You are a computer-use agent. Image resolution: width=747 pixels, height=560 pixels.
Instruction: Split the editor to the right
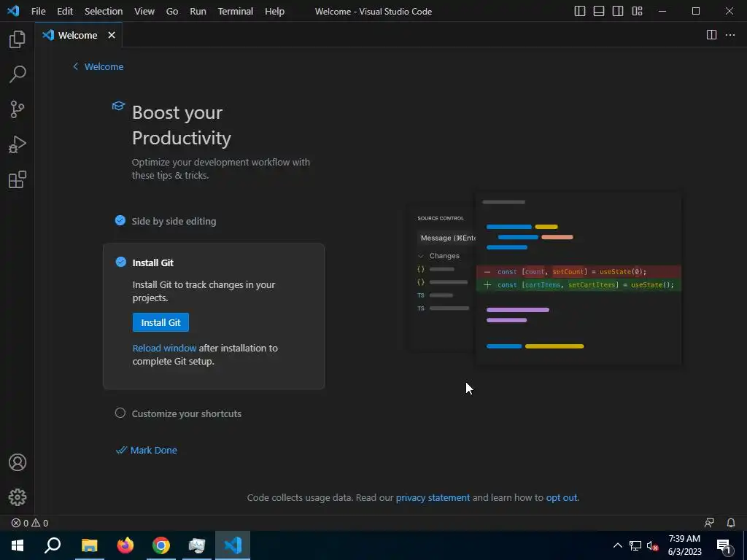click(711, 35)
